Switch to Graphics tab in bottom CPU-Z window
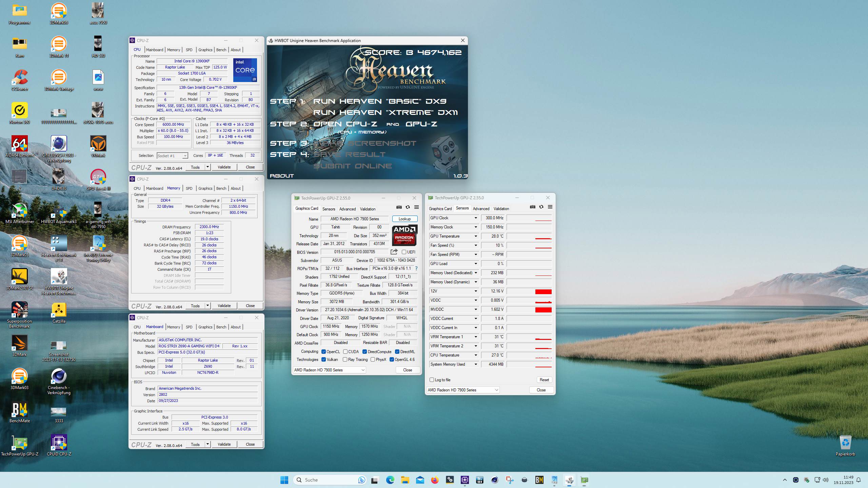This screenshot has height=488, width=868. point(205,327)
